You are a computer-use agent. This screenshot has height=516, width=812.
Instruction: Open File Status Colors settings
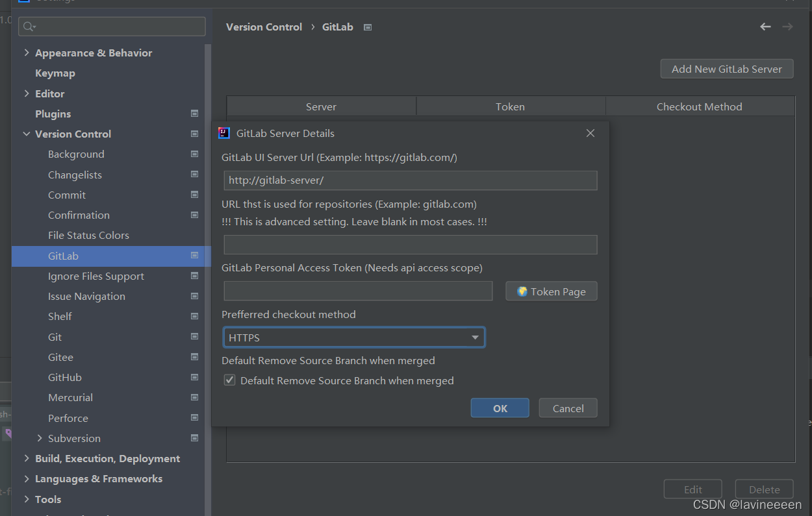click(x=88, y=235)
